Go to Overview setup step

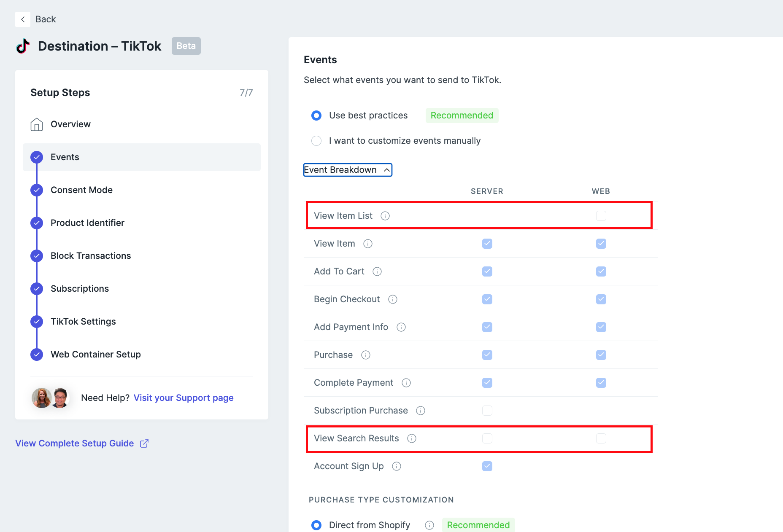point(142,124)
